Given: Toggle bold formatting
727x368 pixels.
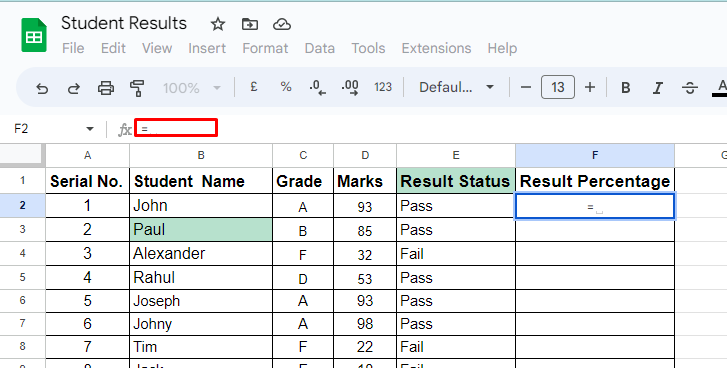Looking at the screenshot, I should (x=625, y=88).
